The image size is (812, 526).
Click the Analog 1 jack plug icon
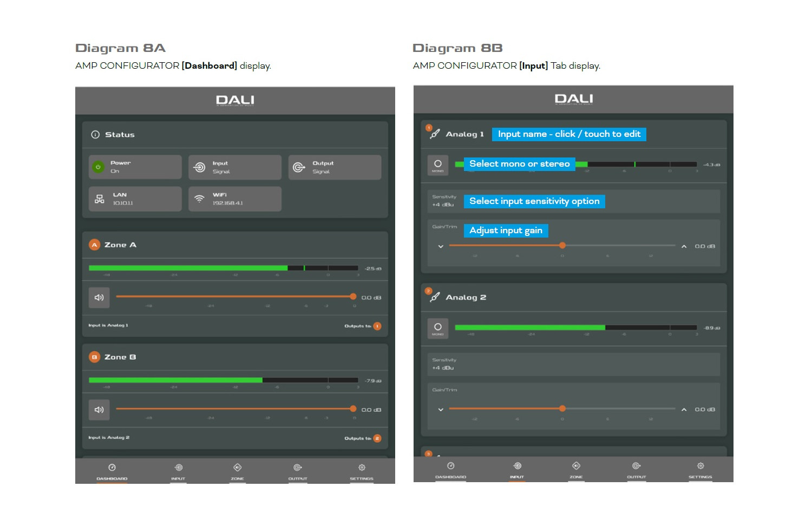(x=435, y=134)
